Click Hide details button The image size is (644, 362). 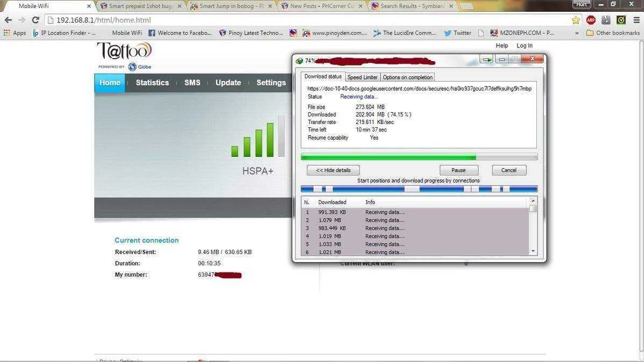[x=333, y=170]
